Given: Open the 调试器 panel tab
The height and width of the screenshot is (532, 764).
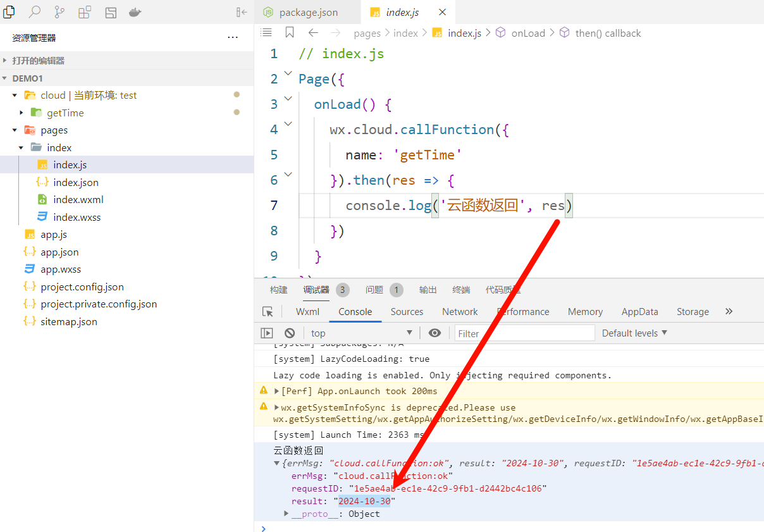Looking at the screenshot, I should 316,290.
